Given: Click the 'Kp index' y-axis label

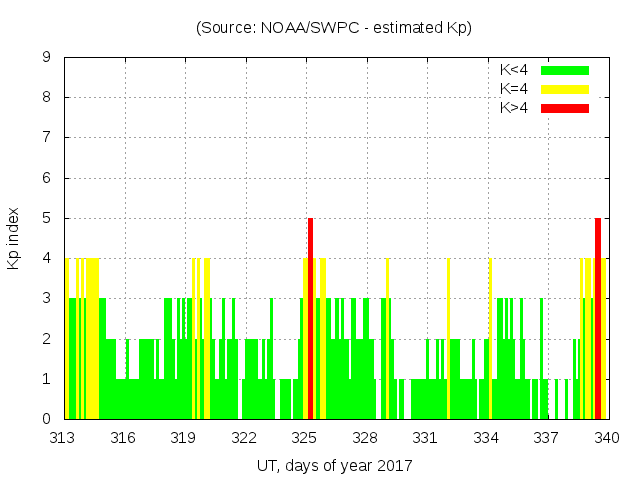Looking at the screenshot, I should pyautogui.click(x=14, y=238).
